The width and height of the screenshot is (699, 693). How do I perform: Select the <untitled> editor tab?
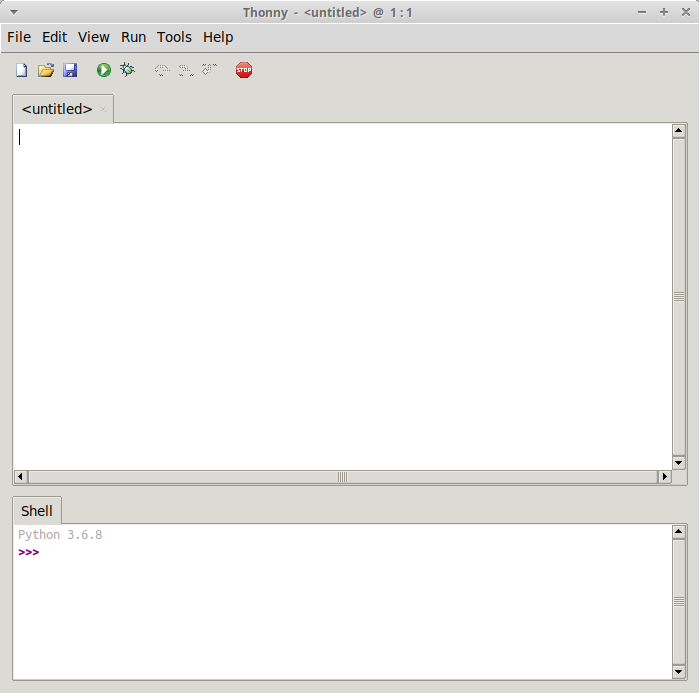(57, 109)
